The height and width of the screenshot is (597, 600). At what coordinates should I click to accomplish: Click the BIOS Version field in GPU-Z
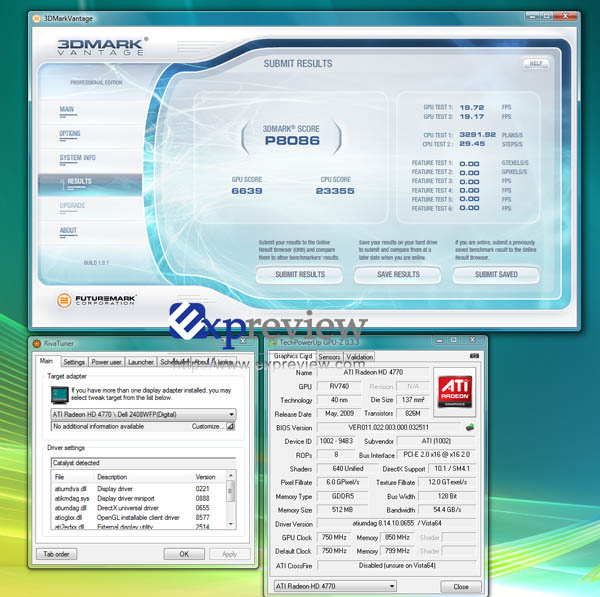(x=389, y=427)
